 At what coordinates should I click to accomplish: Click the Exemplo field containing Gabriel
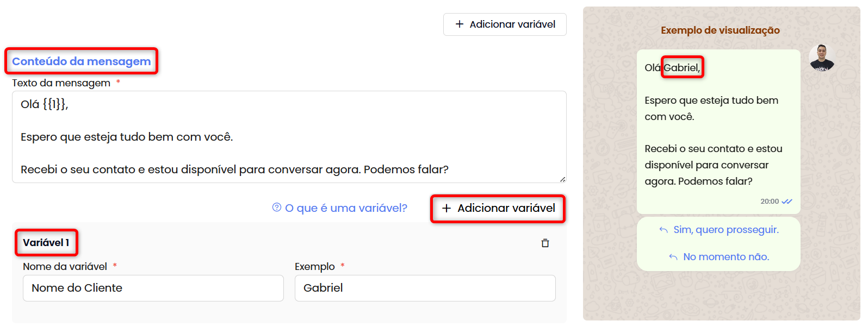click(424, 288)
